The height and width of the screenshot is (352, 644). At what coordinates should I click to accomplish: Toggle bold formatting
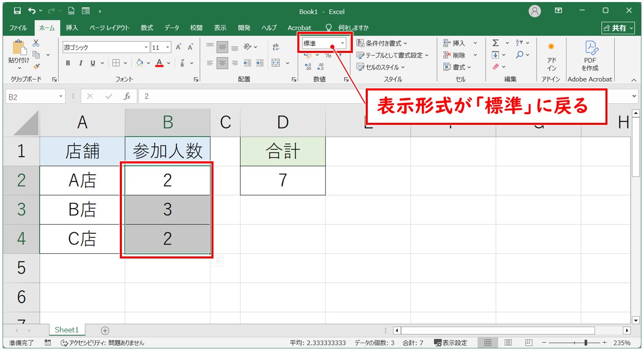click(x=68, y=63)
